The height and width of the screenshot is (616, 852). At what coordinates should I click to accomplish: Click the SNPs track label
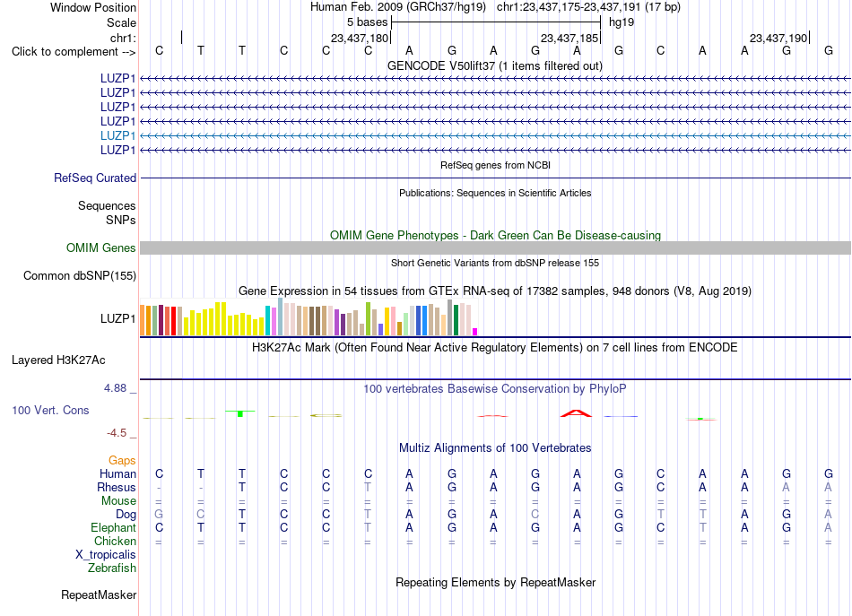(121, 220)
